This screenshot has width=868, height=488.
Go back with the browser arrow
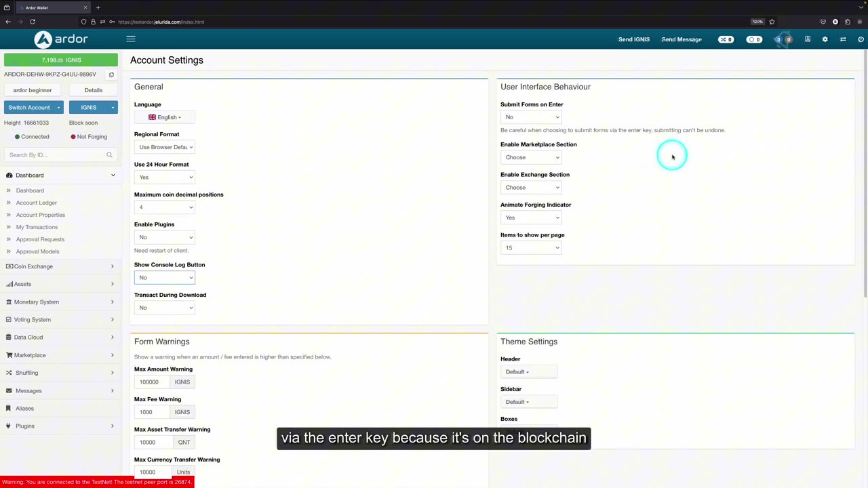point(8,22)
